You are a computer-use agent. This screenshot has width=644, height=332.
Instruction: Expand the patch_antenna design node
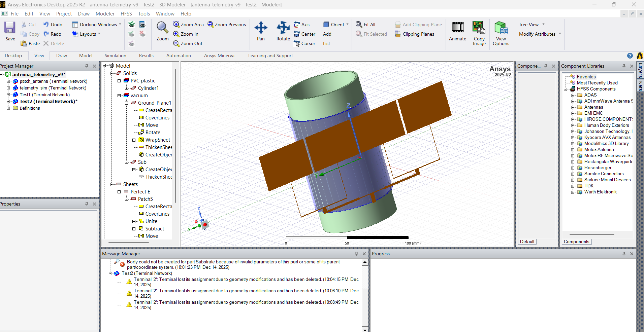coord(8,81)
